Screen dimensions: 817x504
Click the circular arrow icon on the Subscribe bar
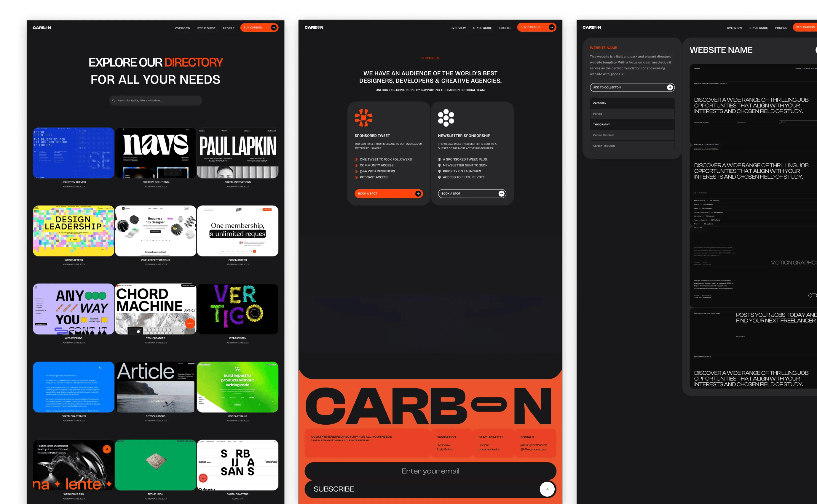pos(547,489)
